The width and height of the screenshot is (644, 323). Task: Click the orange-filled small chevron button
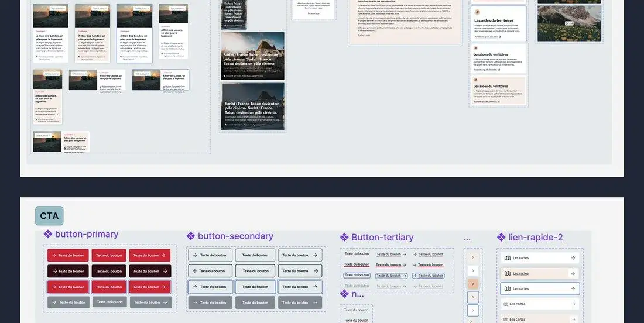[x=473, y=284]
